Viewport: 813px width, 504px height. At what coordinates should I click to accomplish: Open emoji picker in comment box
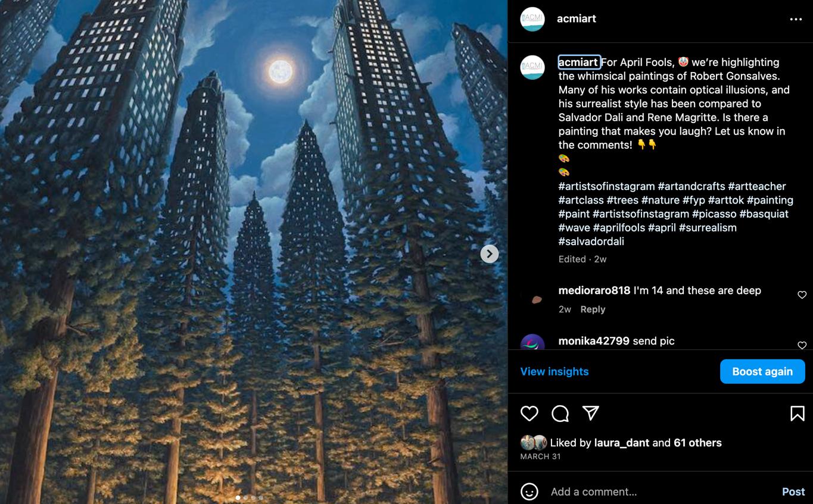click(x=529, y=492)
